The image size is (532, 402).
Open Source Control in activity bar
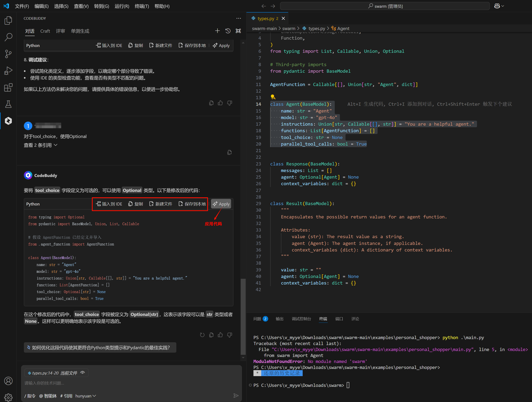pos(8,54)
